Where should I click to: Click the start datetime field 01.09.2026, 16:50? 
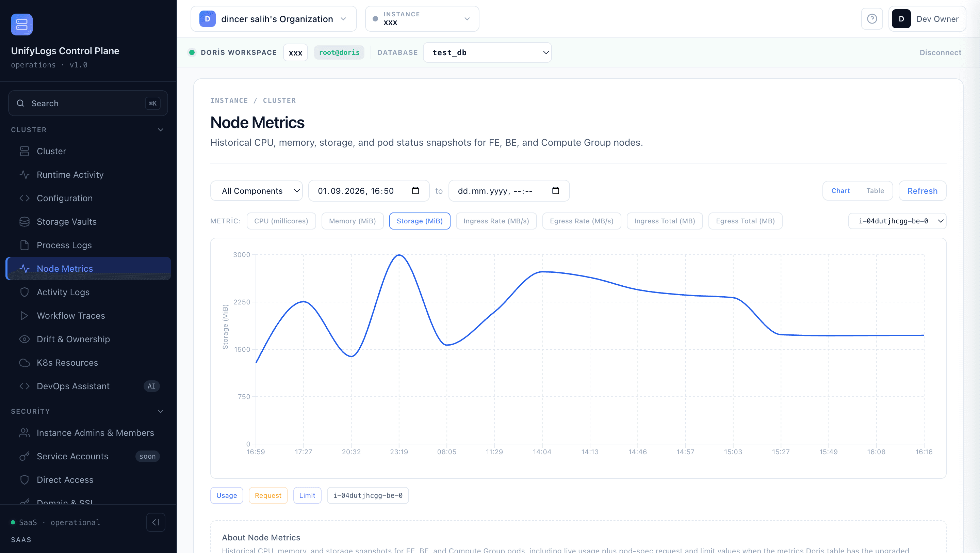(369, 191)
